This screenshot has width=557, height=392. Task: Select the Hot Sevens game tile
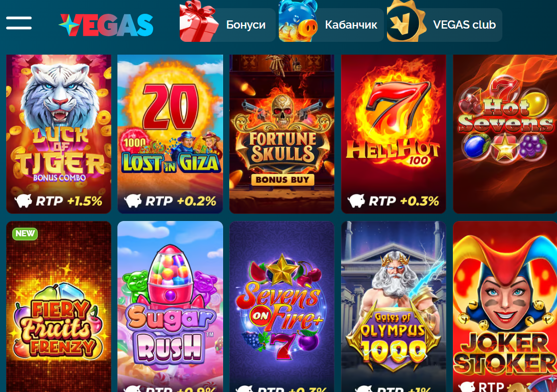tap(505, 134)
